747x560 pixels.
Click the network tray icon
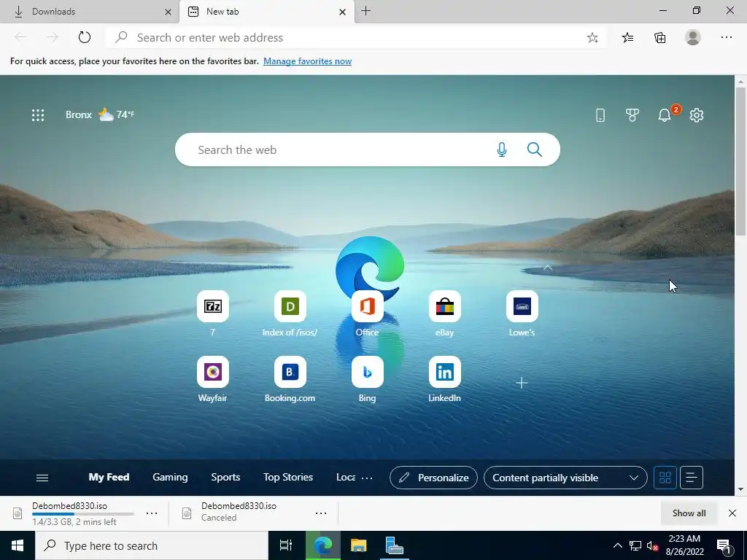click(x=635, y=545)
